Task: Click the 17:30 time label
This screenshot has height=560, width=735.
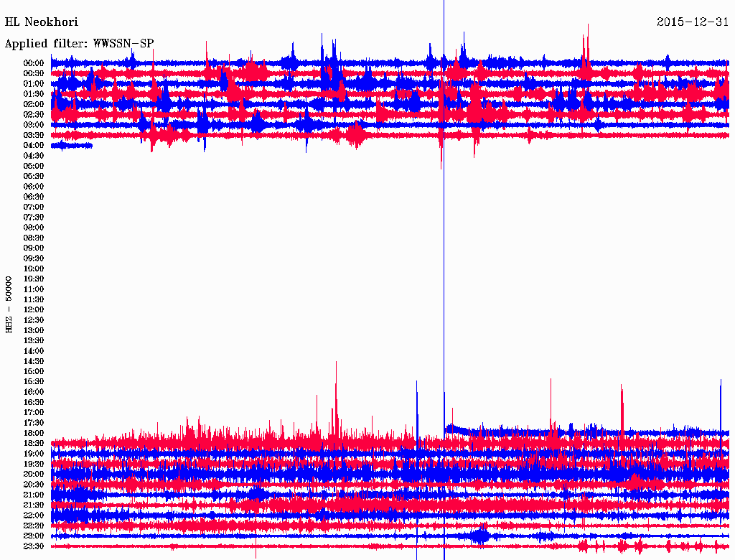Action: point(34,423)
